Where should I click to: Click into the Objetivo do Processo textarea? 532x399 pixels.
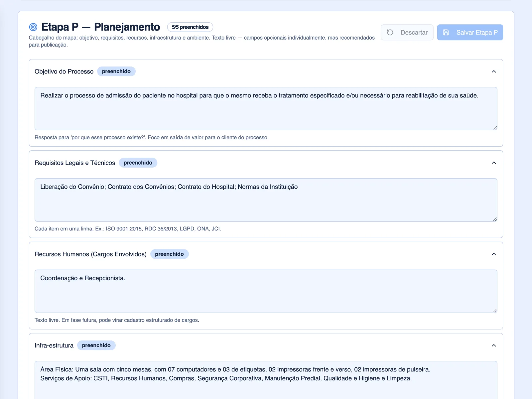[266, 109]
